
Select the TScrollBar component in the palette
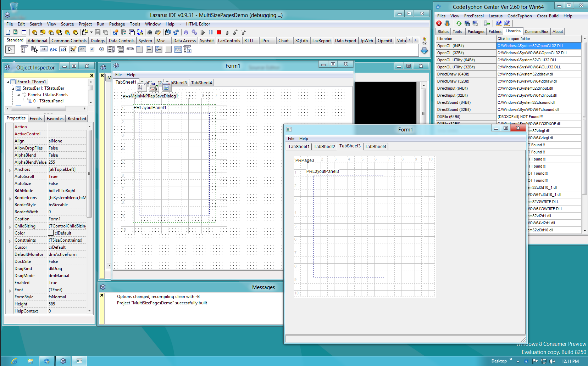130,49
